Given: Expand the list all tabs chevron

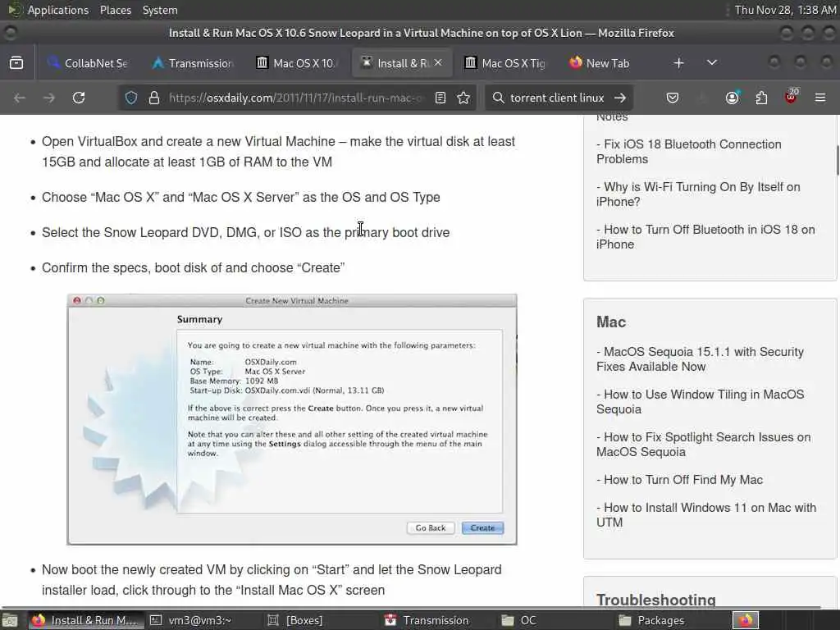Looking at the screenshot, I should point(712,63).
